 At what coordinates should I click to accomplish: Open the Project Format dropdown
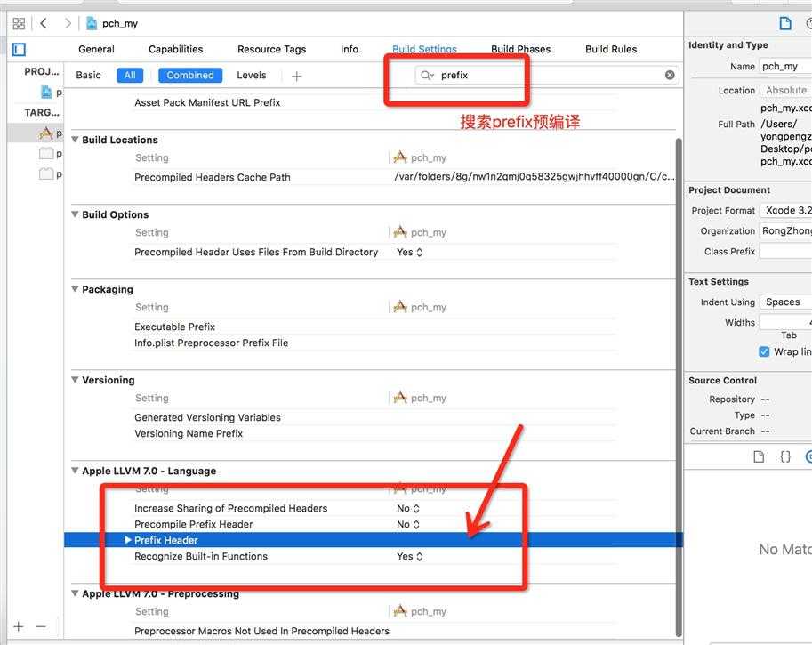785,210
